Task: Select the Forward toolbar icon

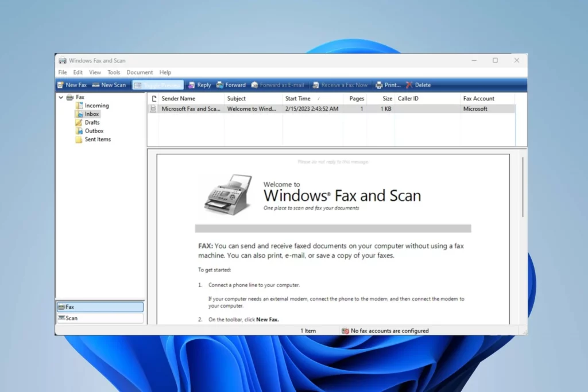Action: 231,84
